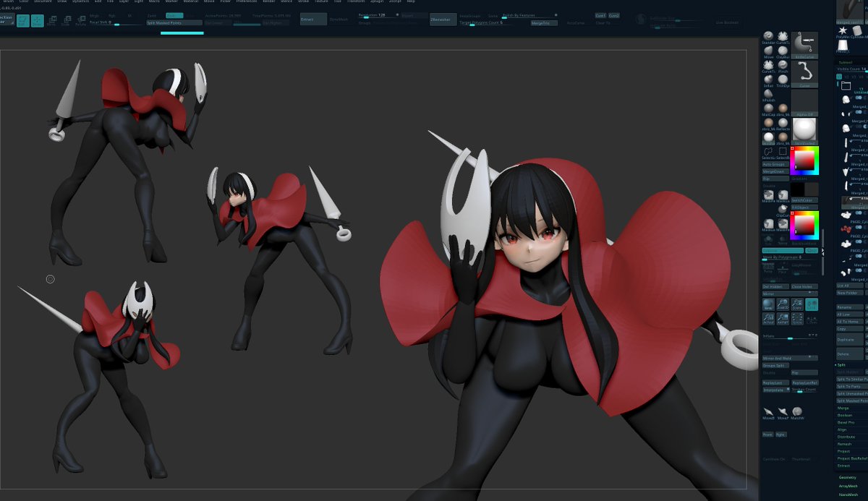Pick a hue in upper color picker
The width and height of the screenshot is (868, 501).
pyautogui.click(x=805, y=160)
